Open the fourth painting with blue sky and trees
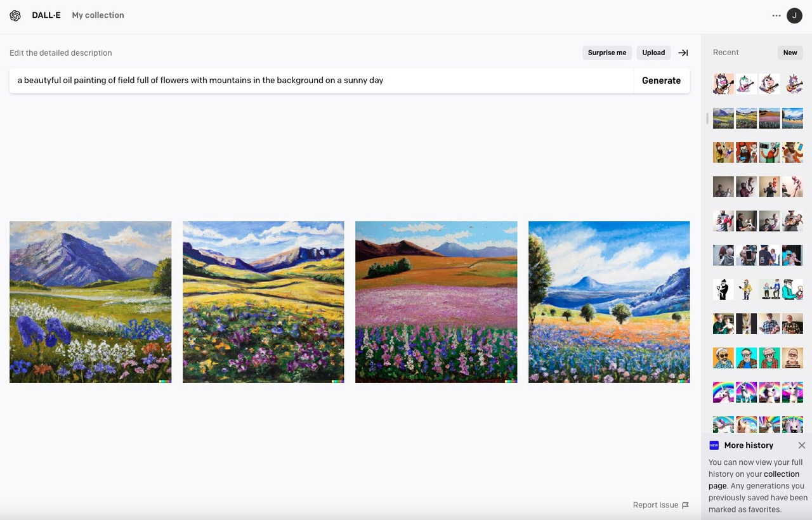This screenshot has height=520, width=812. tap(609, 302)
